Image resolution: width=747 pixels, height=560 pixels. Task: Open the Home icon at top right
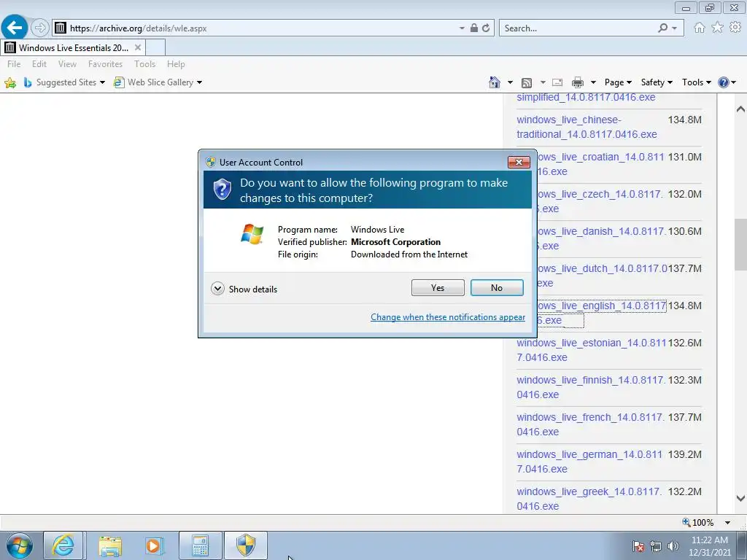point(699,28)
